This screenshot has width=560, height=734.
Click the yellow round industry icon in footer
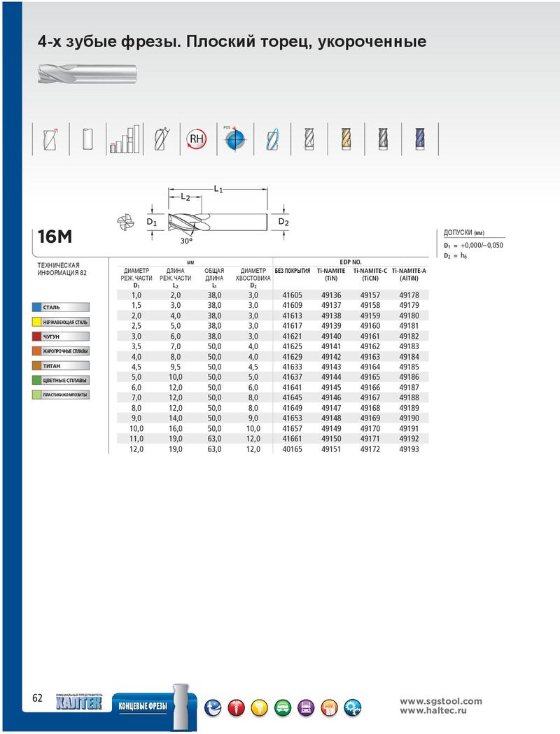[x=260, y=707]
